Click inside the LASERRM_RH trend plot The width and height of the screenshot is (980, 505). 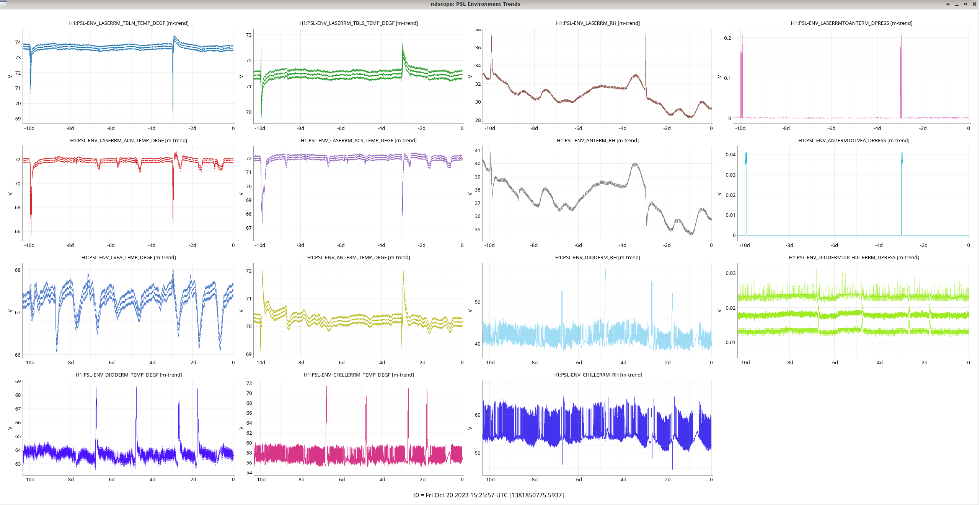pos(597,76)
